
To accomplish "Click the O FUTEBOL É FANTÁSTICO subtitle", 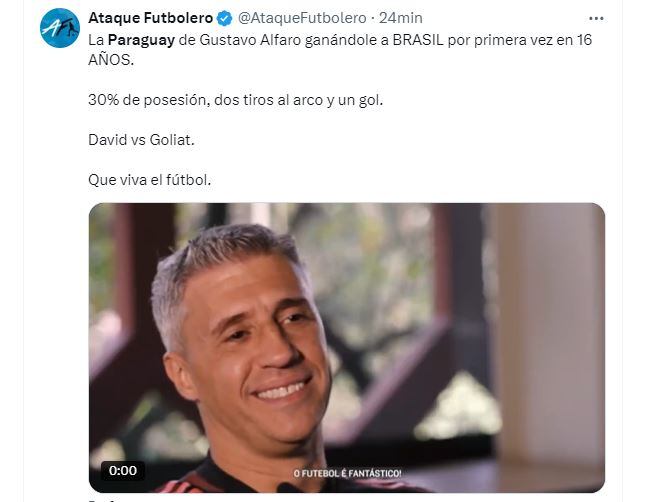I will click(347, 473).
